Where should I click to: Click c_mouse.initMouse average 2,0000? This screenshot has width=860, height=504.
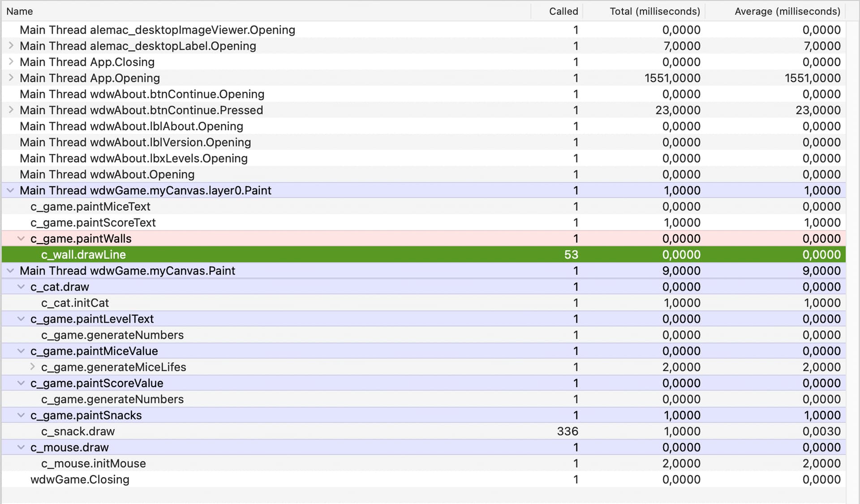point(821,464)
